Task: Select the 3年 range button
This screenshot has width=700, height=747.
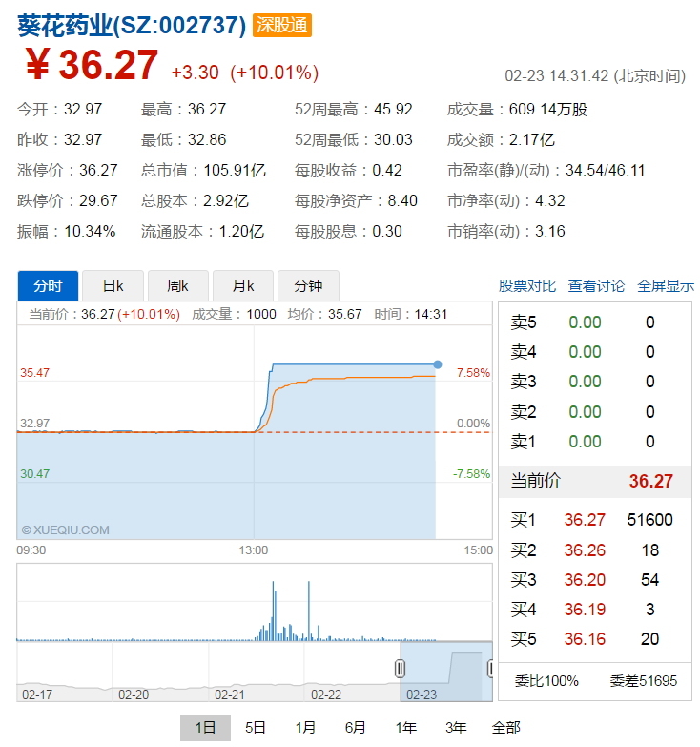Action: coord(456,728)
